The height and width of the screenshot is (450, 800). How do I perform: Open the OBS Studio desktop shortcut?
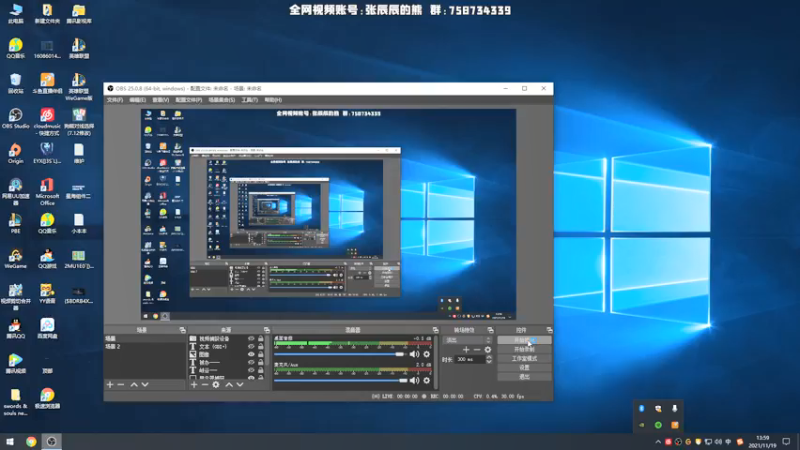(15, 118)
